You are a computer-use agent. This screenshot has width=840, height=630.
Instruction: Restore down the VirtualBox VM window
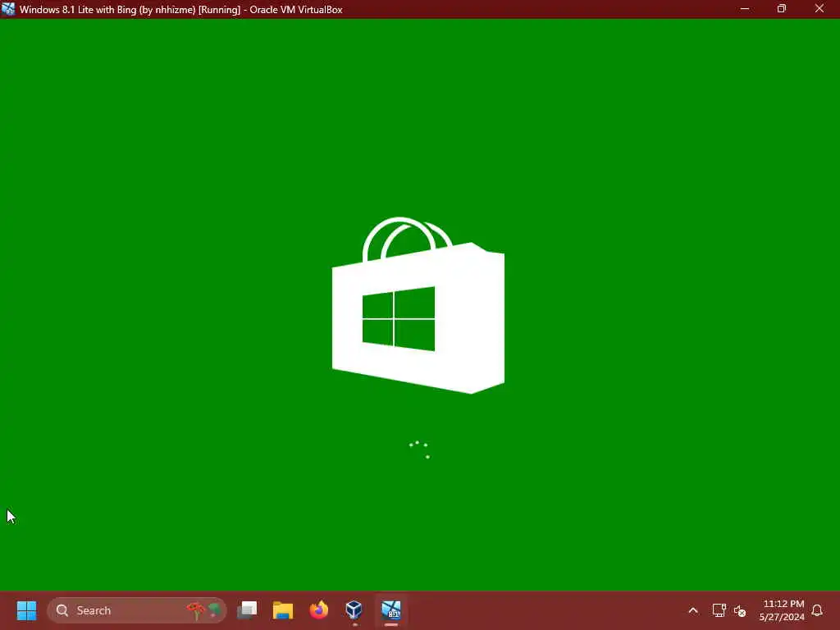782,9
